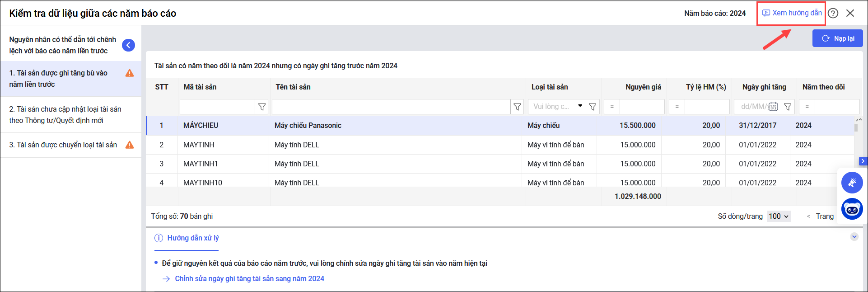Click filter icon for Loại tài sản column
868x292 pixels.
click(x=593, y=107)
